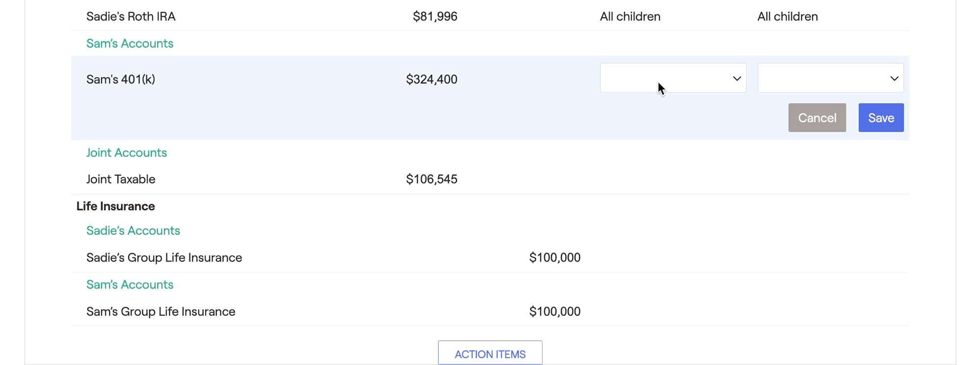Click second All children beneficiary for Roth IRA
Image resolution: width=980 pixels, height=365 pixels.
click(x=787, y=16)
